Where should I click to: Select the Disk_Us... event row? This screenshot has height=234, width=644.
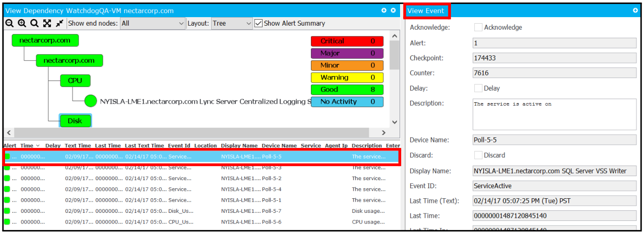click(202, 211)
